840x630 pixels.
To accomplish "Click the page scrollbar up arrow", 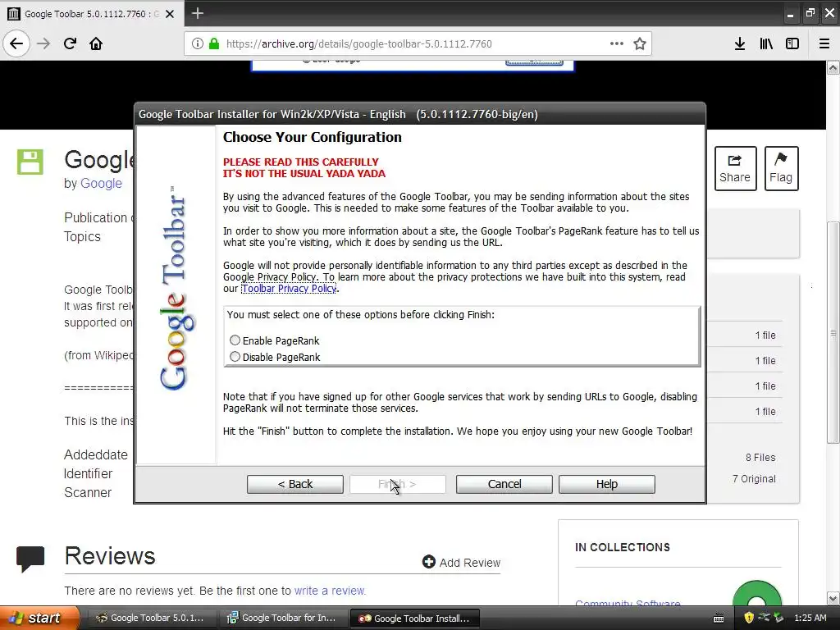I will [833, 67].
